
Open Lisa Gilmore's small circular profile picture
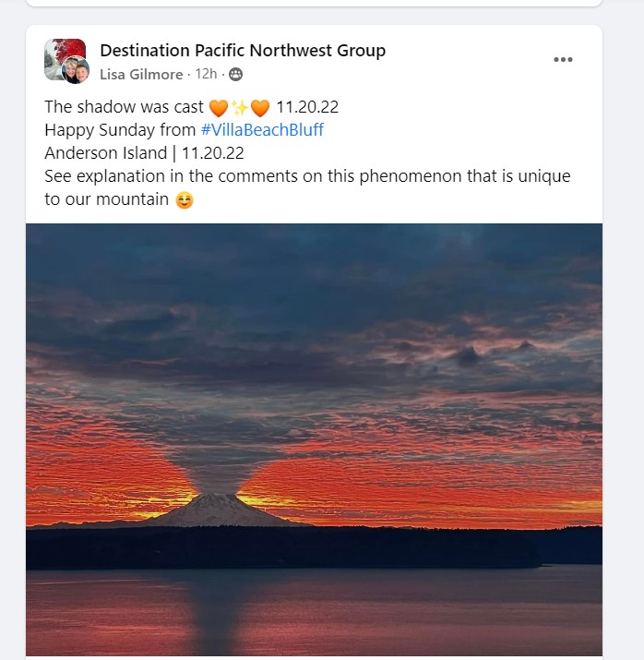pos(76,69)
